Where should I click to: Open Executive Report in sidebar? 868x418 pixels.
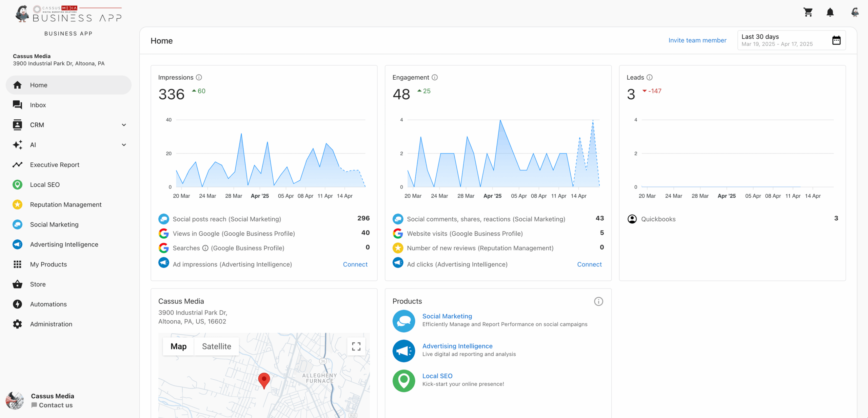[68, 165]
